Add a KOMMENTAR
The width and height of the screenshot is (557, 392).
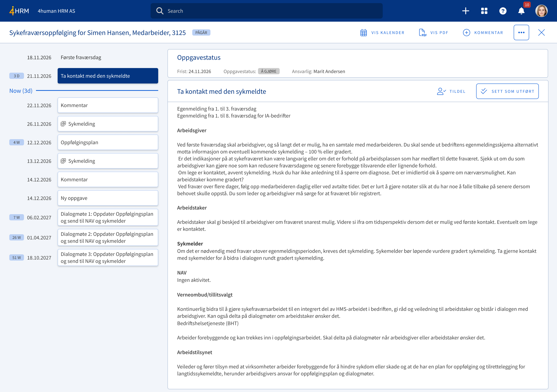tap(483, 32)
